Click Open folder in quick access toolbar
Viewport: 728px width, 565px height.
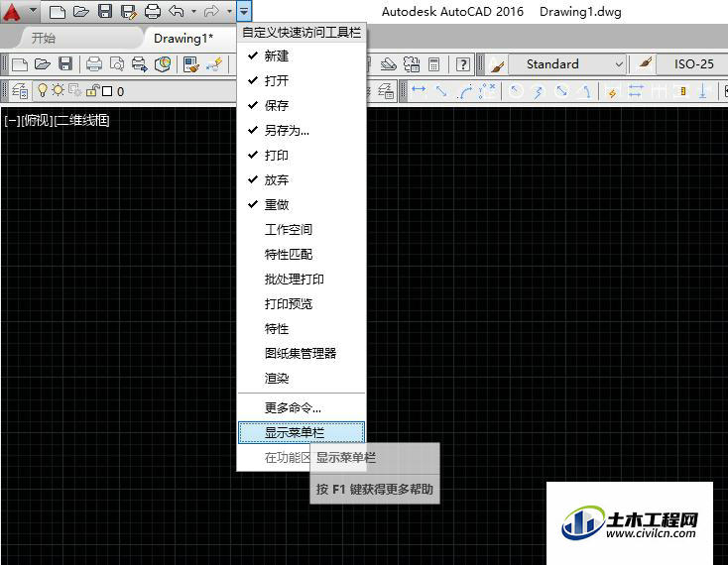point(80,11)
